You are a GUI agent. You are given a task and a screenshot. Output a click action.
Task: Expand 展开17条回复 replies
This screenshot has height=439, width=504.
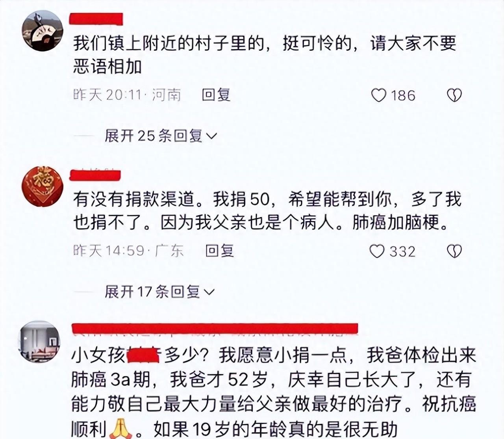pos(159,292)
